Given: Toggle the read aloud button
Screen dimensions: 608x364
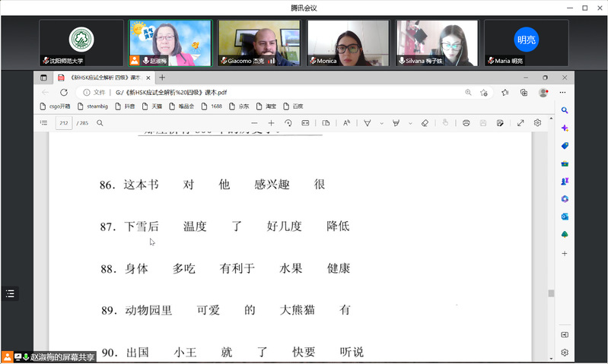Looking at the screenshot, I should tap(346, 123).
